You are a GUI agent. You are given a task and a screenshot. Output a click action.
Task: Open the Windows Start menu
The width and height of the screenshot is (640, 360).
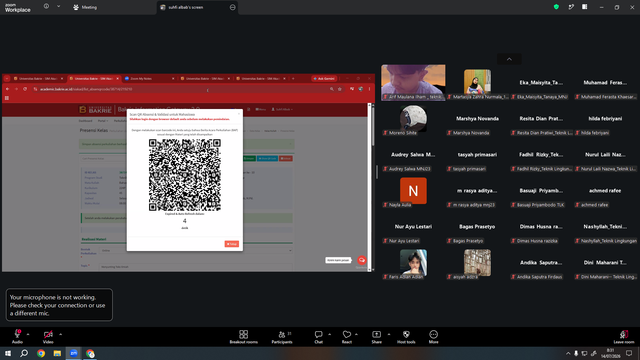click(x=8, y=353)
